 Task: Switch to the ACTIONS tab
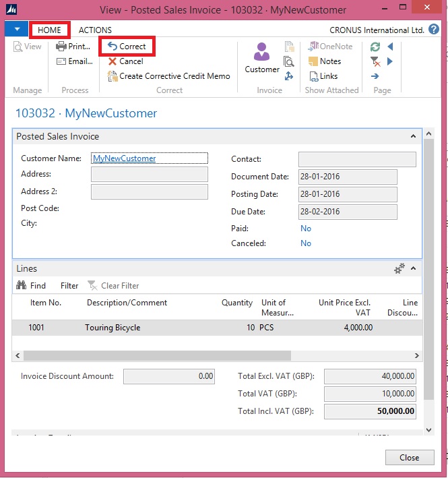[x=95, y=30]
